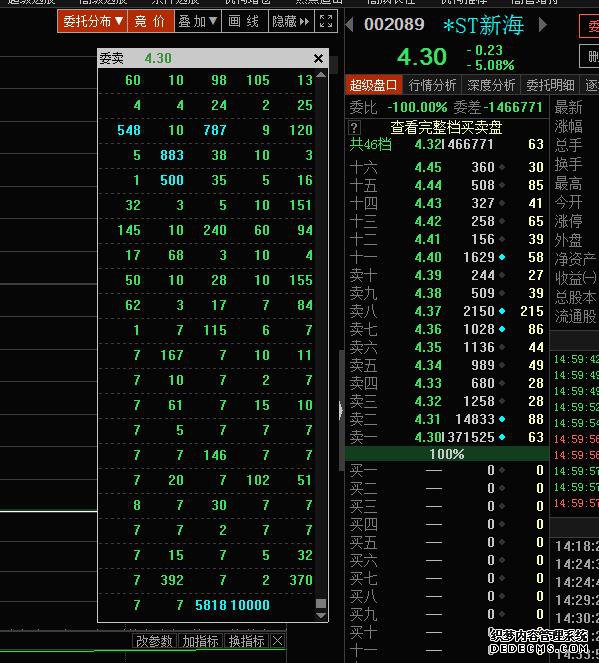Open the 委托分布 dropdown

click(93, 21)
